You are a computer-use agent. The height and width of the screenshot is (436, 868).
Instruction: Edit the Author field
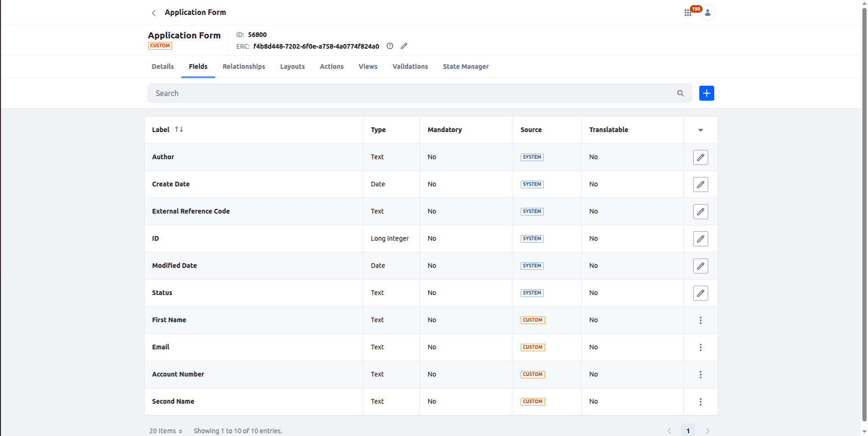pos(701,157)
